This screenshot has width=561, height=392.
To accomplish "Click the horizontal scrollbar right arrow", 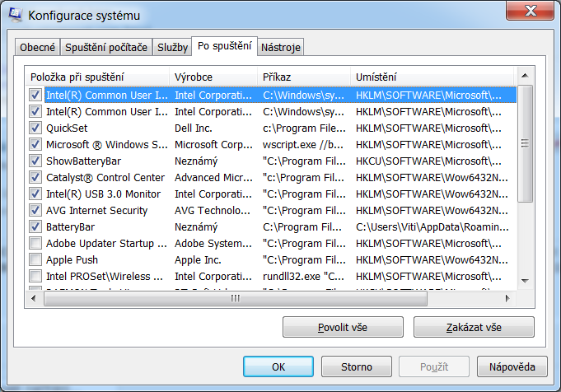I will 507,298.
